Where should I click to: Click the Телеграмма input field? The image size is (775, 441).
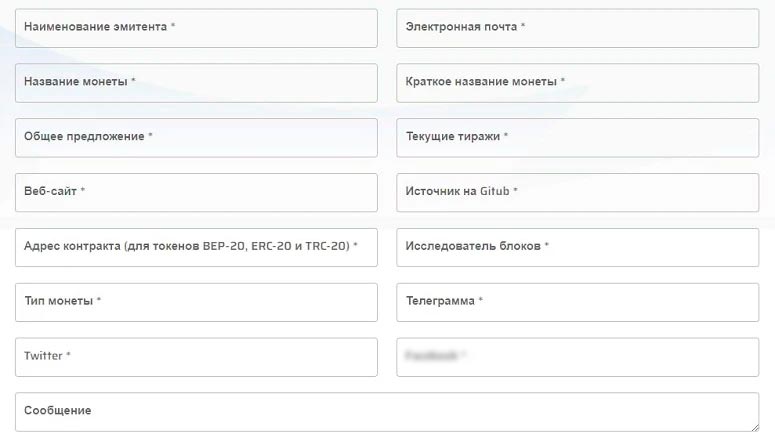click(x=577, y=303)
